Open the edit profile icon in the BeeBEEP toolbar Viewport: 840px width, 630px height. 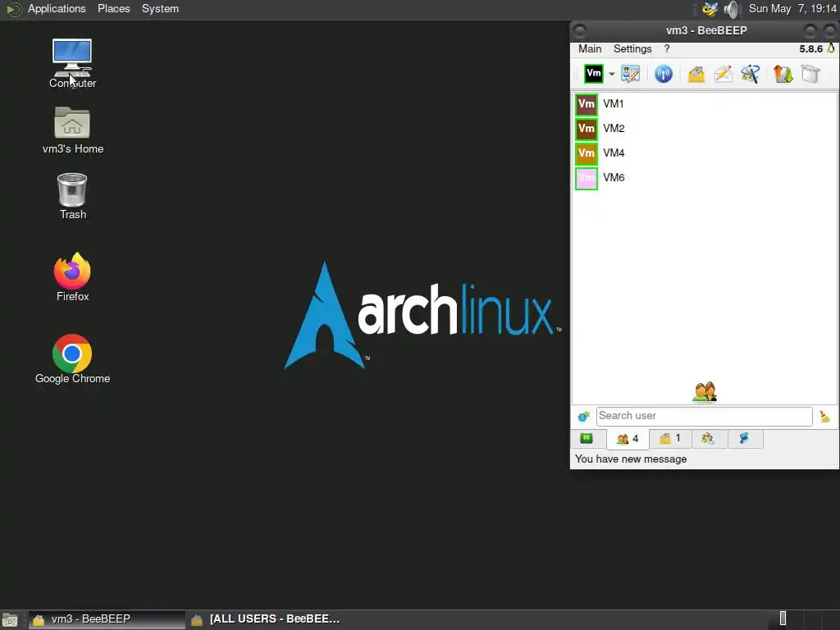pos(631,73)
